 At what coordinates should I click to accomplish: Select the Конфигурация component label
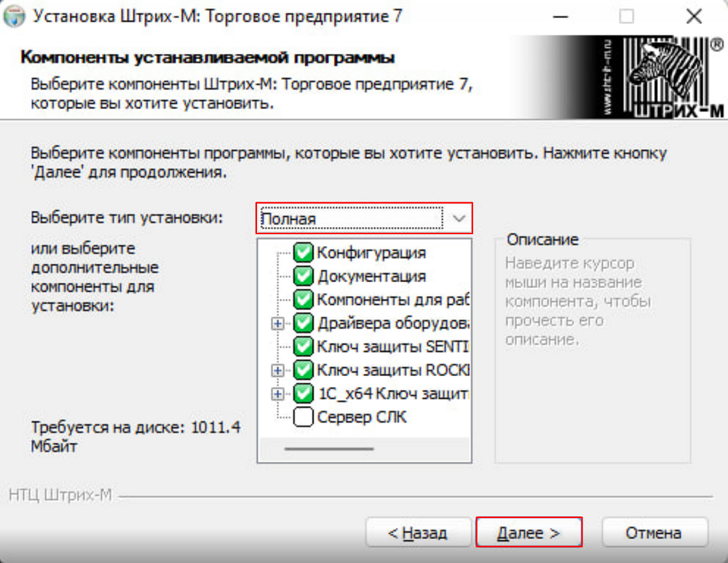click(x=371, y=252)
